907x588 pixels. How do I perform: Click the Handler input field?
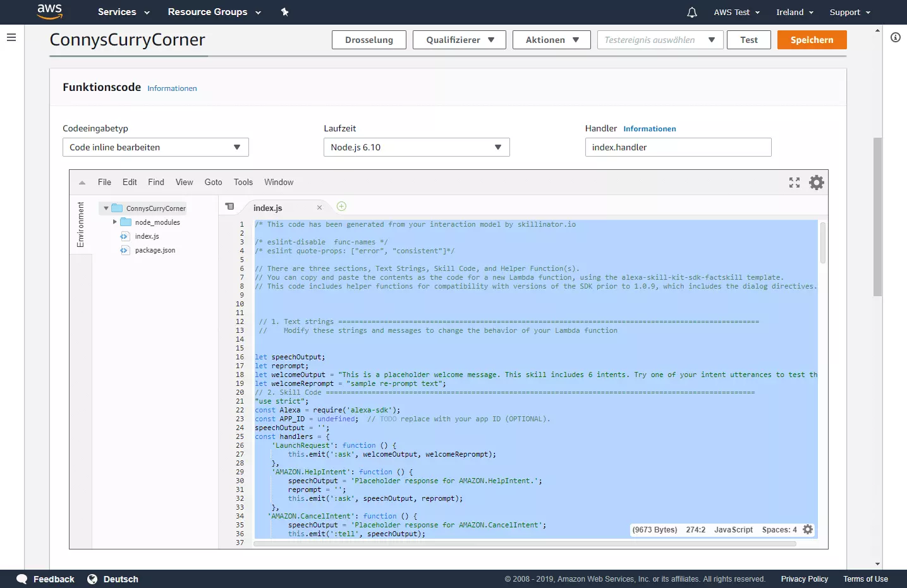click(678, 147)
